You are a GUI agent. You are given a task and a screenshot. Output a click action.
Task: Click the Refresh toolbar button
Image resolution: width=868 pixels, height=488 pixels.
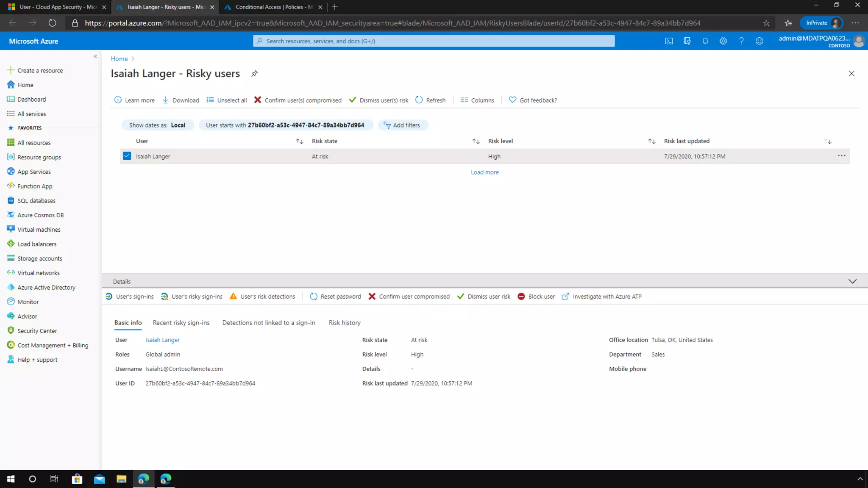pyautogui.click(x=430, y=100)
